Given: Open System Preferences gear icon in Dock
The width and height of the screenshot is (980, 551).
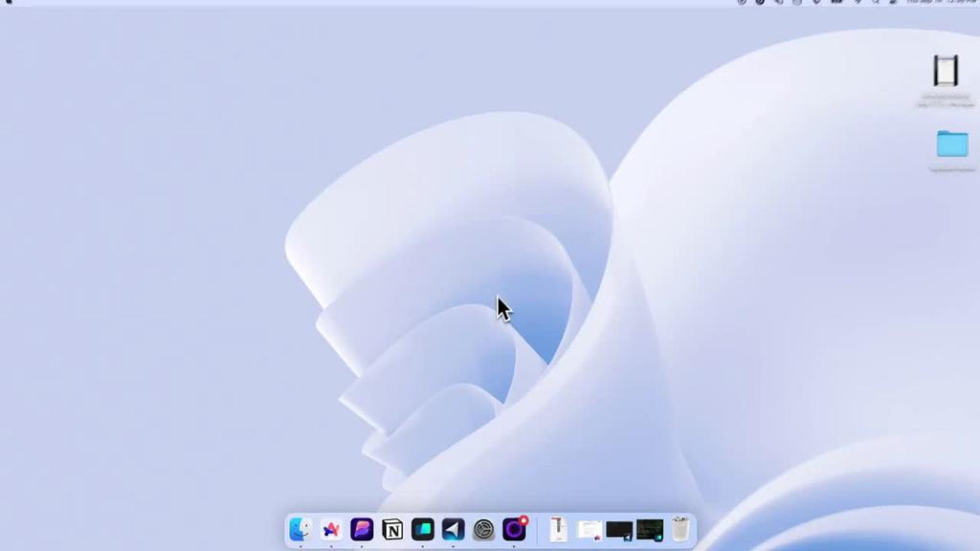Looking at the screenshot, I should [x=484, y=529].
